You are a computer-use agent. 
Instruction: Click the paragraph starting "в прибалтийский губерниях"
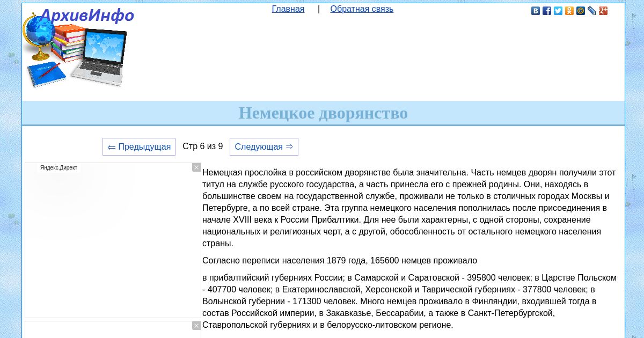coord(409,302)
